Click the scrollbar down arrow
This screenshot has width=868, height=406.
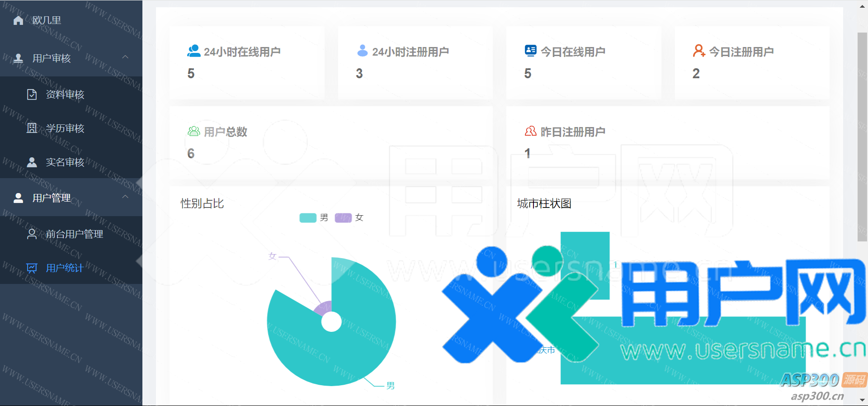click(863, 400)
